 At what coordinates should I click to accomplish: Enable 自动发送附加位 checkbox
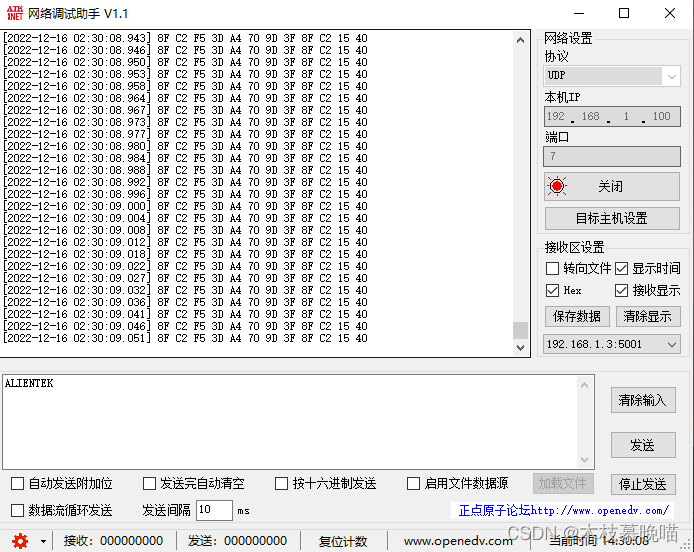pyautogui.click(x=17, y=483)
